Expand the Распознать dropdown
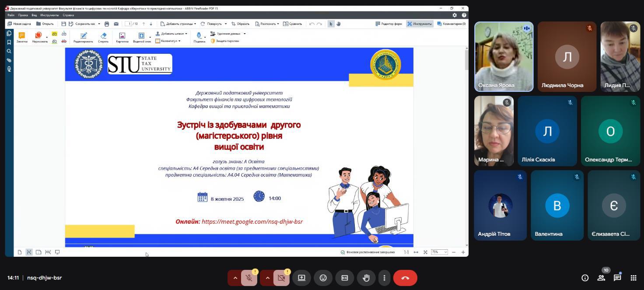Screen dimensions: 644x290 [267, 24]
